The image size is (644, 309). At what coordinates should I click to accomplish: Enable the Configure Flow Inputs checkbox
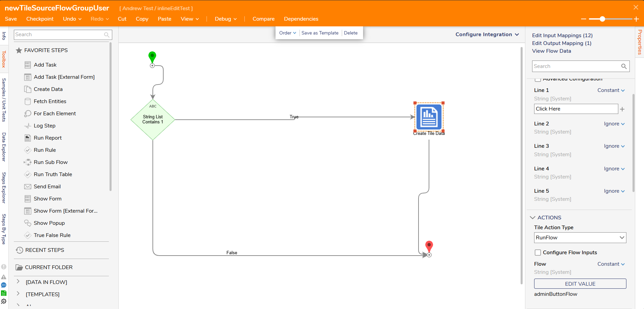tap(538, 253)
